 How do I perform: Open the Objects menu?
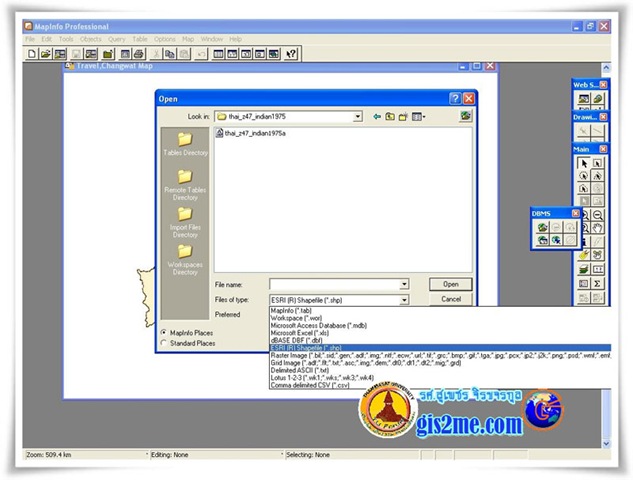pos(90,39)
